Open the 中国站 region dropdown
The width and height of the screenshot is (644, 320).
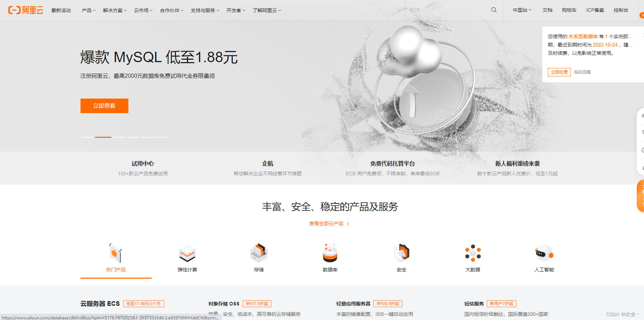522,10
